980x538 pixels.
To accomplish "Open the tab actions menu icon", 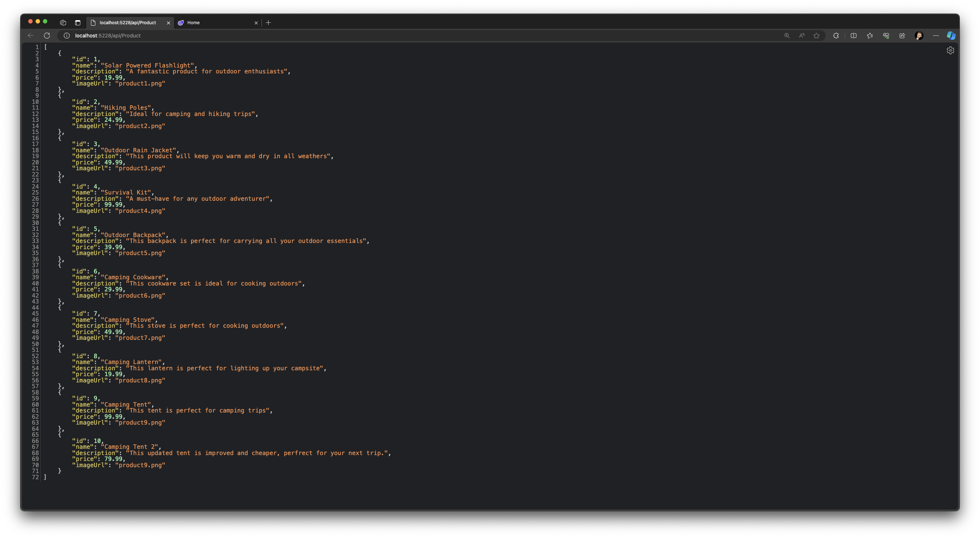I will coord(78,22).
